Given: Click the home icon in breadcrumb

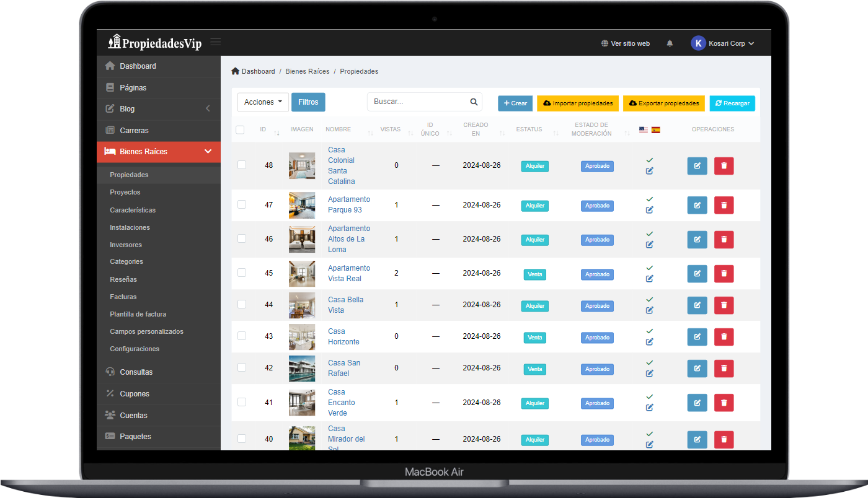Looking at the screenshot, I should (235, 71).
